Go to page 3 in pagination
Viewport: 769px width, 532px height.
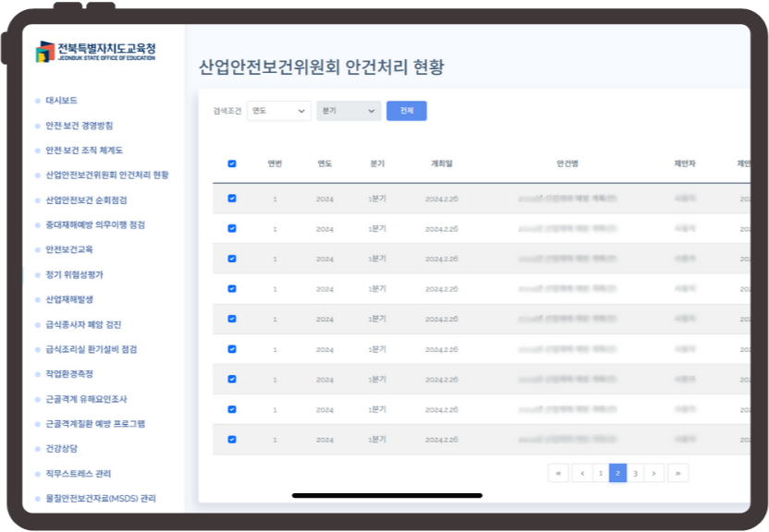pos(635,473)
